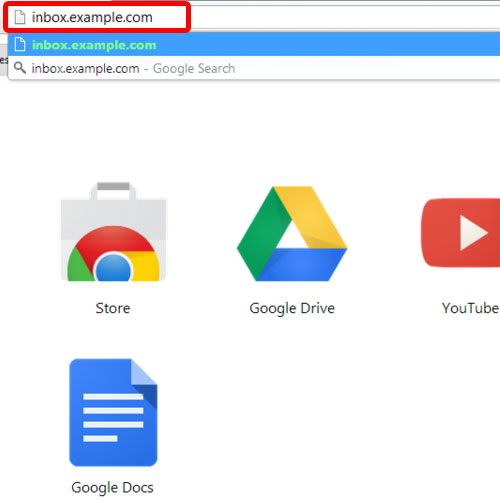Click the grey "Google Search" text in suggestion

click(194, 68)
